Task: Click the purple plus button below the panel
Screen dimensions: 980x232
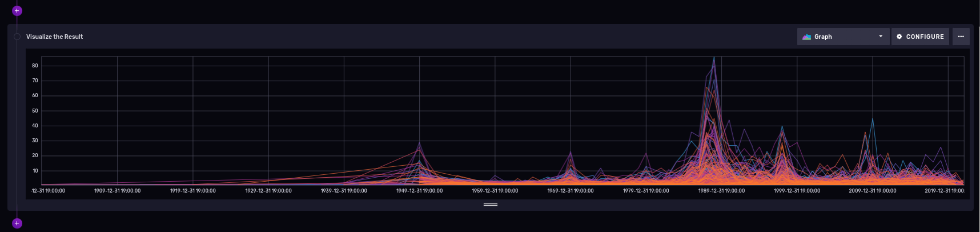Action: 17,223
